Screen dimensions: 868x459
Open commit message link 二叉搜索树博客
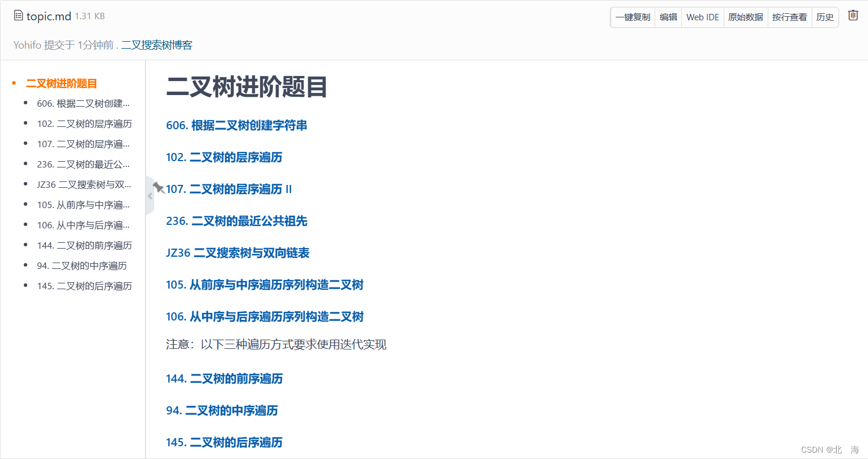click(x=157, y=45)
